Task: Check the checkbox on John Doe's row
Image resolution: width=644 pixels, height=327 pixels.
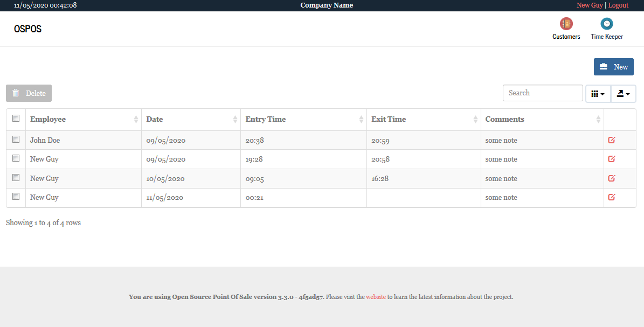Action: click(16, 138)
